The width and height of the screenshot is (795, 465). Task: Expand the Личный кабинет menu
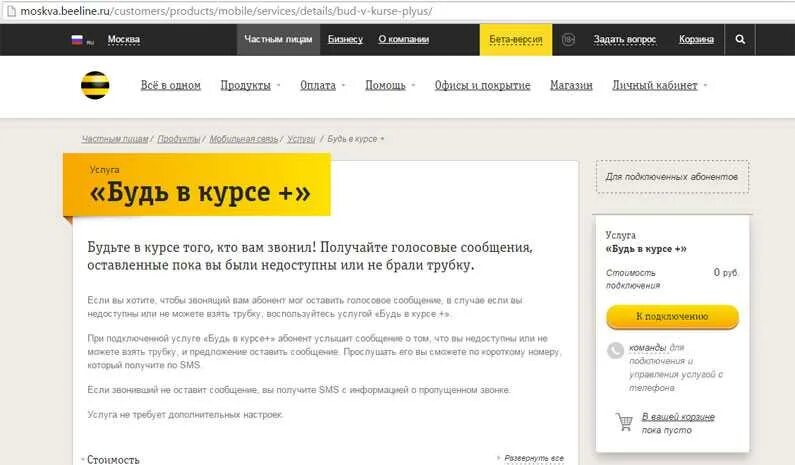660,85
